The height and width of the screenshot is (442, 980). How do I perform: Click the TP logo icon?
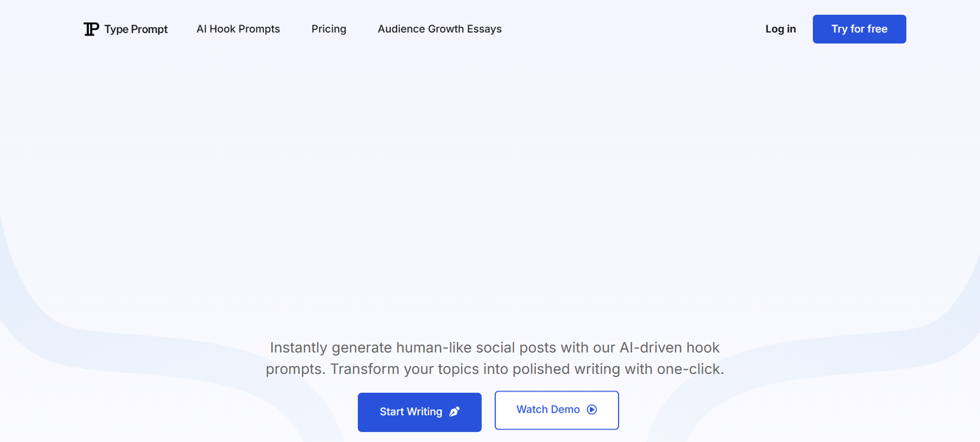pyautogui.click(x=91, y=29)
